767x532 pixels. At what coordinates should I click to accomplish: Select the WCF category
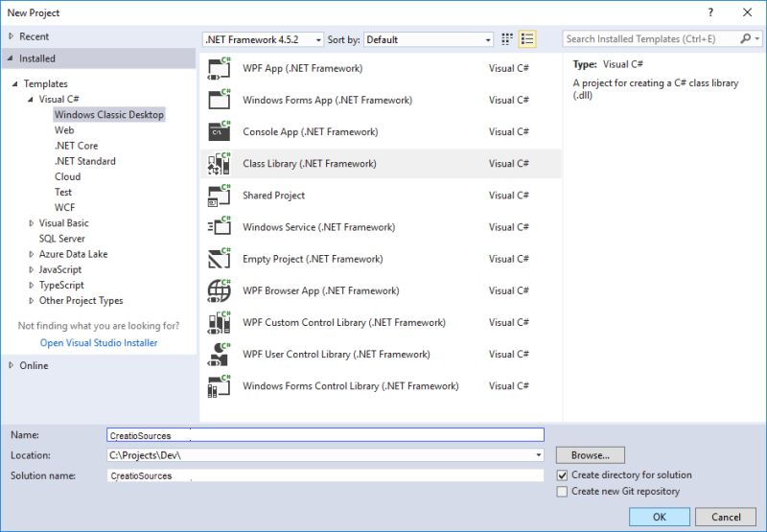click(x=64, y=207)
